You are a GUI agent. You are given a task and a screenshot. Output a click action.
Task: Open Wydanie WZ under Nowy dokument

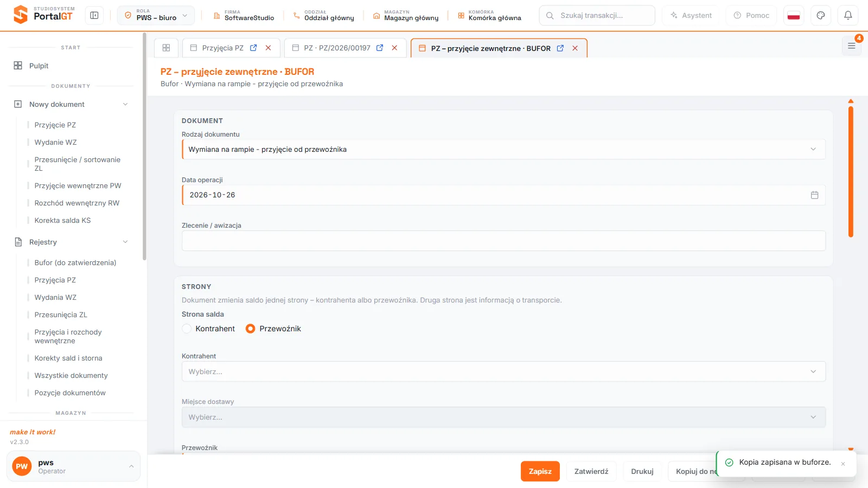tap(55, 142)
